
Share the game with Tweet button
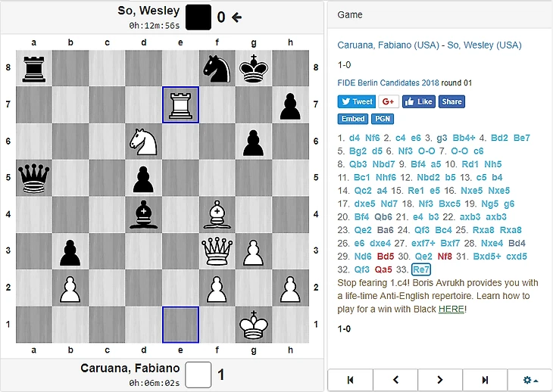[357, 102]
